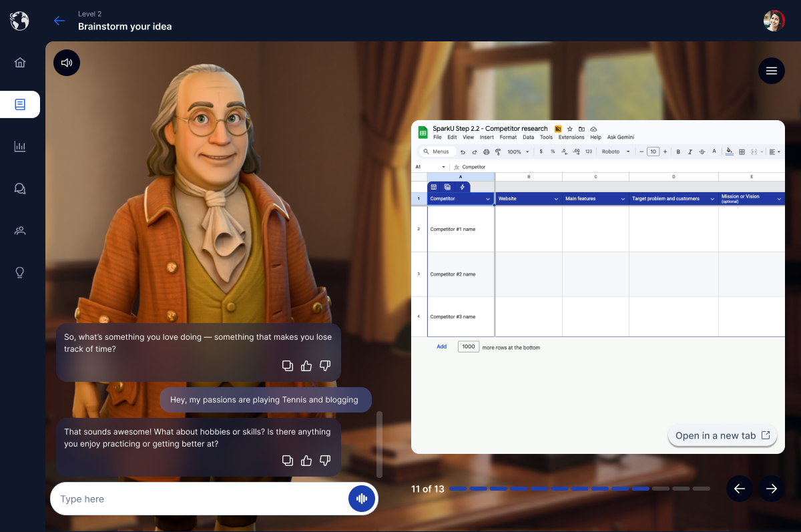
Task: Thumbs down the 'lose track of time' message
Action: (325, 366)
